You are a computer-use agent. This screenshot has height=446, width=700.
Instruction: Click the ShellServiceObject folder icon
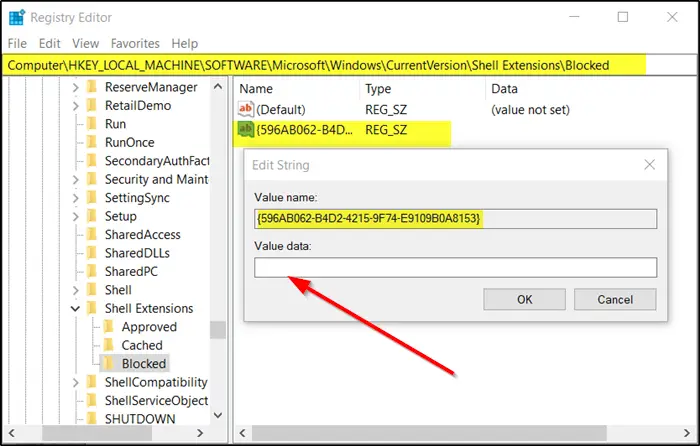coord(92,400)
